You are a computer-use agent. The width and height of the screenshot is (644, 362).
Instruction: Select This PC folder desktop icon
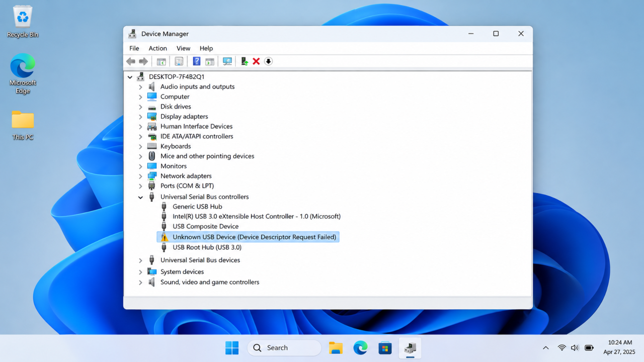(23, 125)
